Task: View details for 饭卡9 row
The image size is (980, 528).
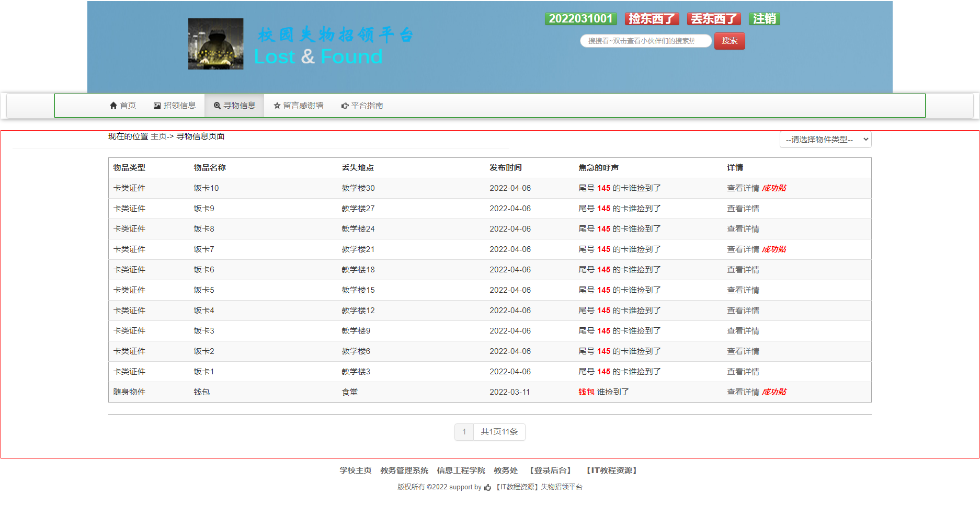Action: (743, 209)
